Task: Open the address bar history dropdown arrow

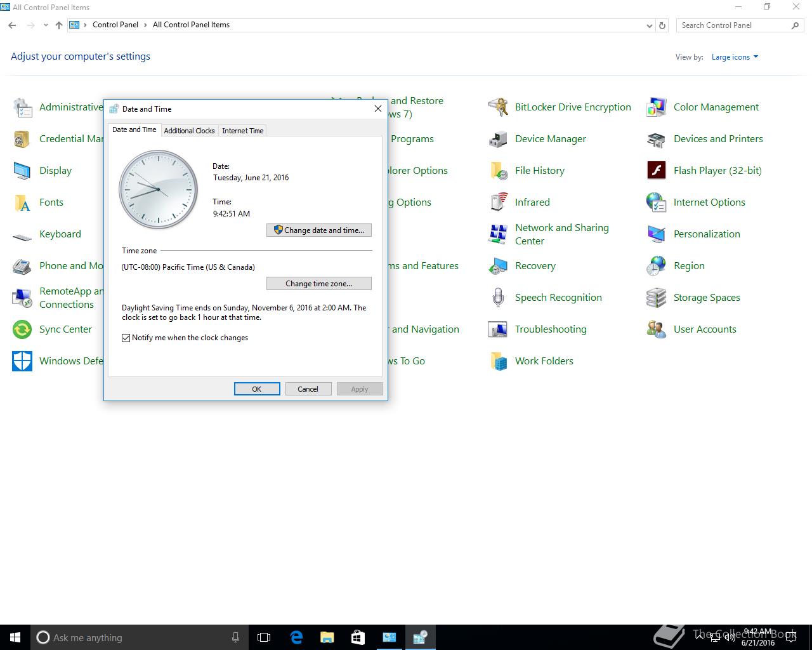Action: [x=649, y=25]
